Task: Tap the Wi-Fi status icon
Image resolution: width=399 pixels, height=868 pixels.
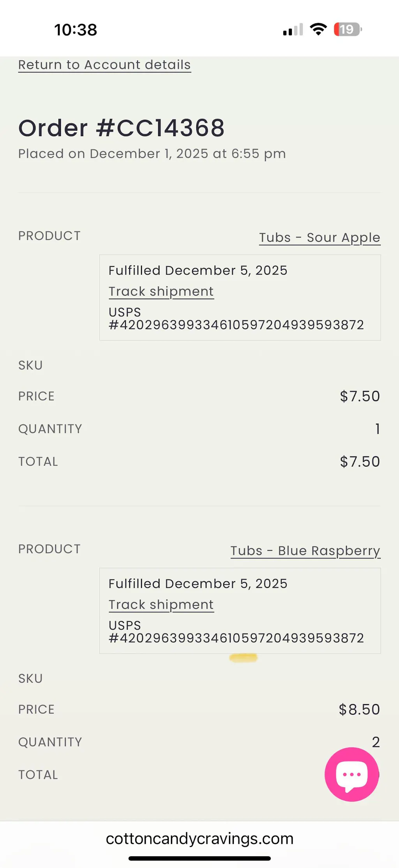Action: point(318,29)
